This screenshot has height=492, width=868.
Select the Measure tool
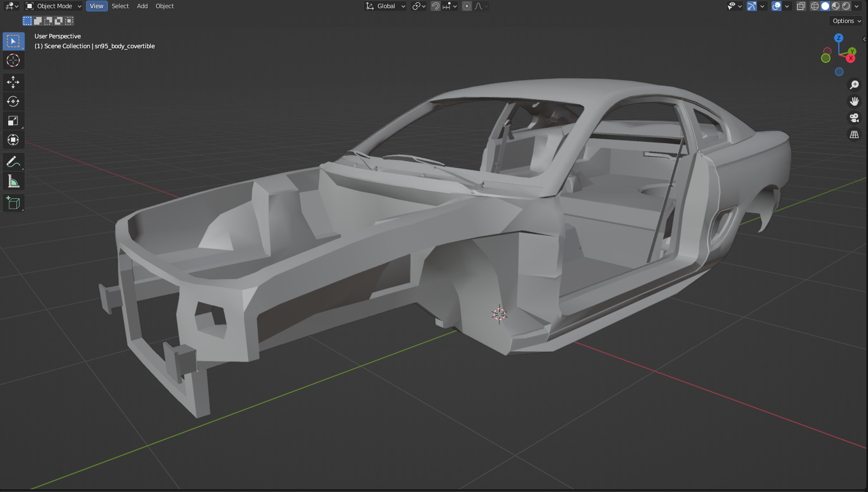coord(13,181)
